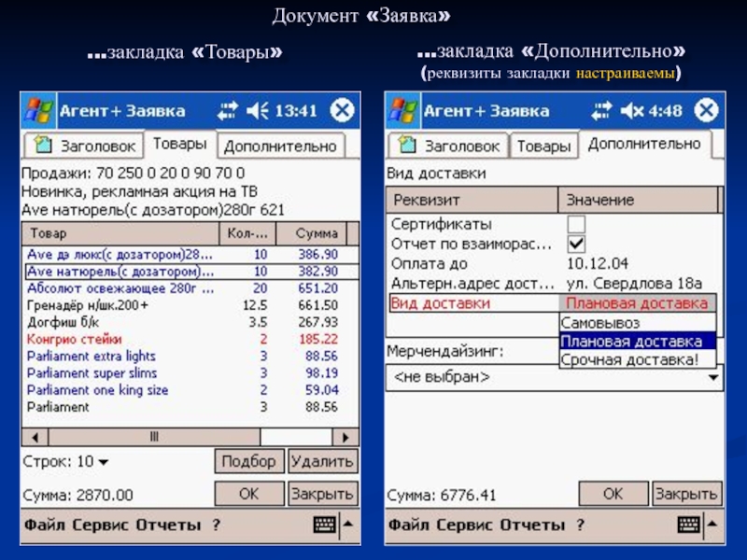Sort by Сумма column header

(312, 233)
